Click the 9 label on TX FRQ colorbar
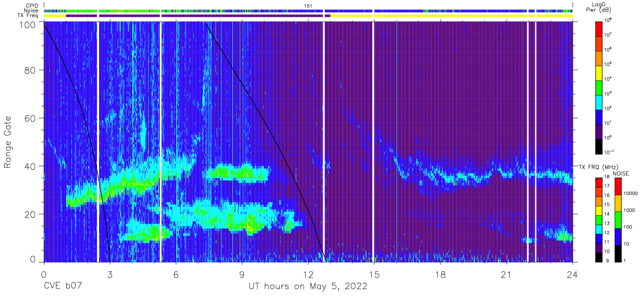Viewport: 644px width, 297px height. (607, 260)
